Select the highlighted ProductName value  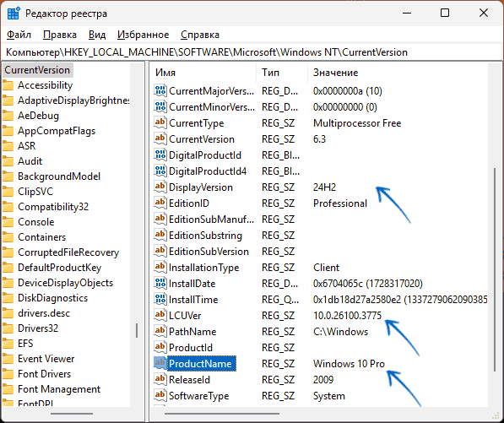pyautogui.click(x=202, y=364)
